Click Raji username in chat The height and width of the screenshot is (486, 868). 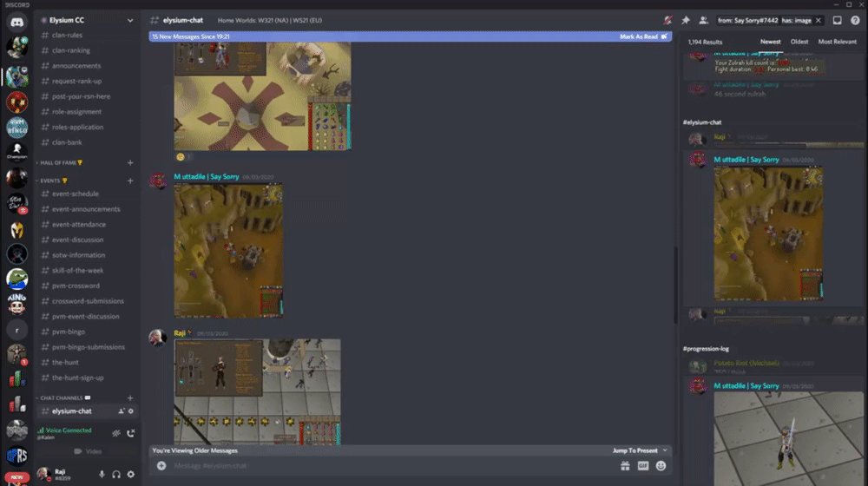180,333
